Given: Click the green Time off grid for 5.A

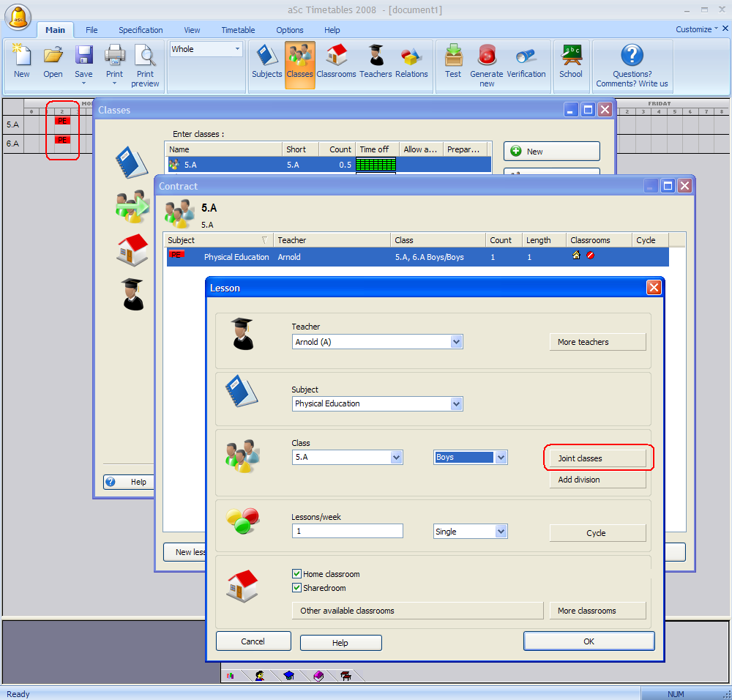Looking at the screenshot, I should click(376, 165).
